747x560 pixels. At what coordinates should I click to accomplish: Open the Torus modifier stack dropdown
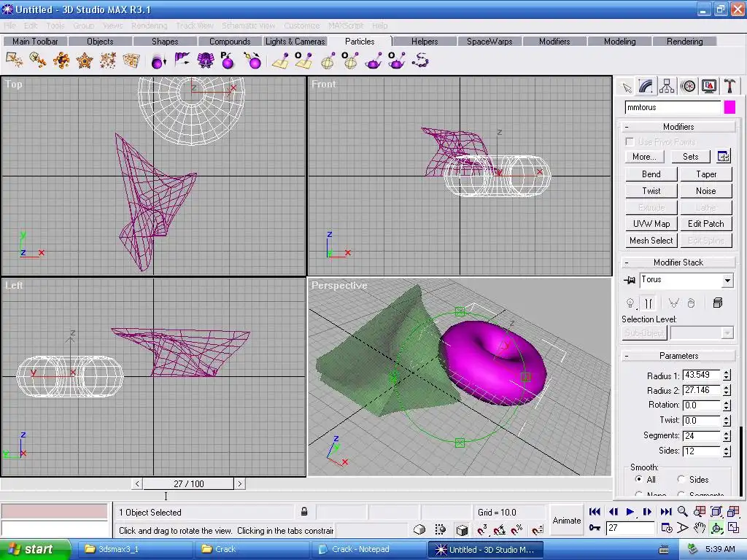point(727,281)
